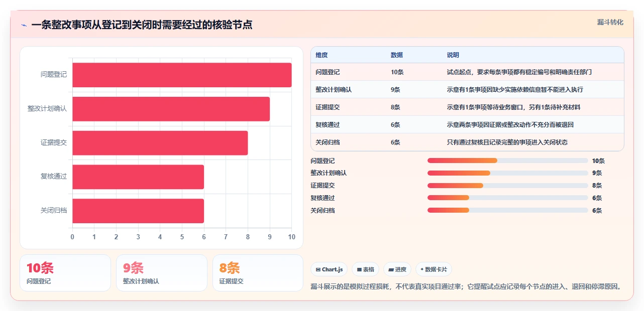644x311 pixels.
Task: Click the 9条 value in the table
Action: (x=396, y=90)
